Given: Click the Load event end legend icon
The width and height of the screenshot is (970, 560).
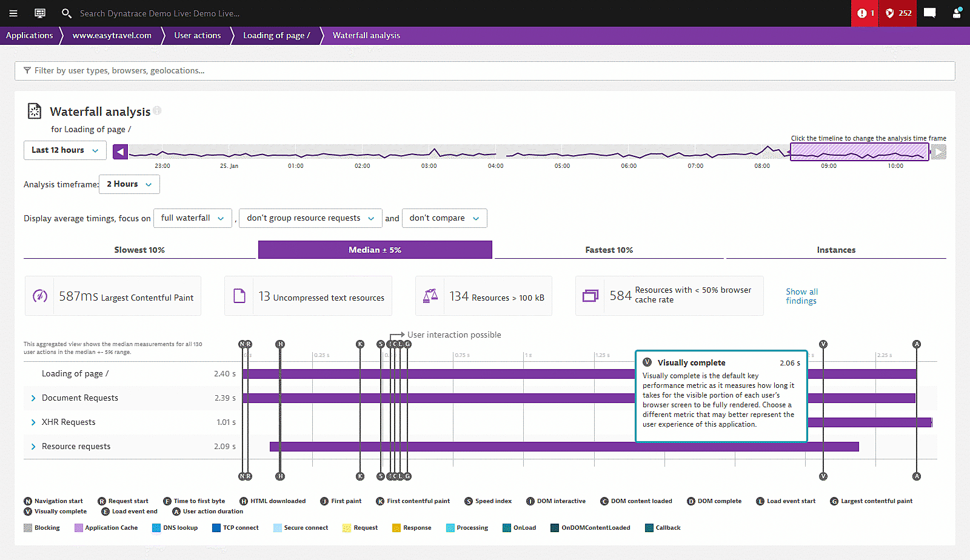Looking at the screenshot, I should 105,512.
